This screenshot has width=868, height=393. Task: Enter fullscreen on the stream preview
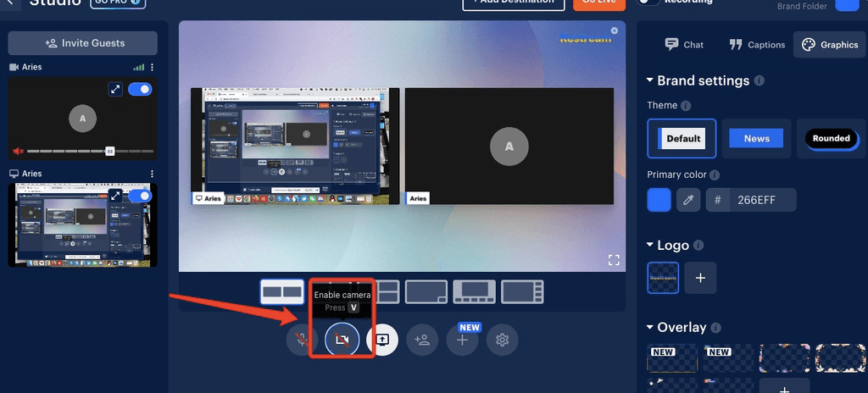[613, 259]
